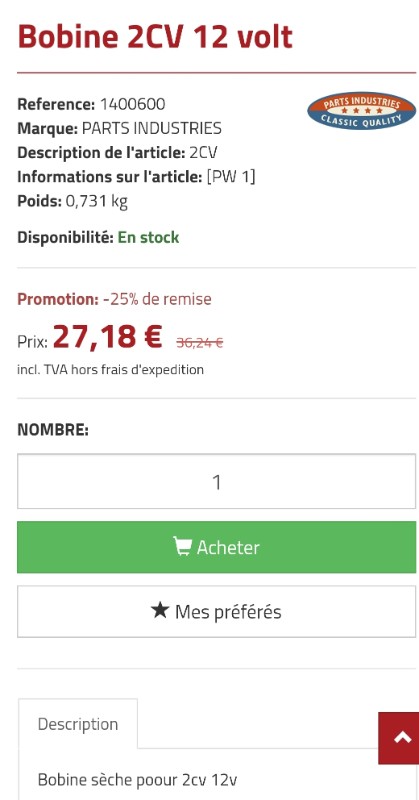Screen dimensions: 419x800
Task: Click the green Acheter button
Action: pyautogui.click(x=216, y=547)
